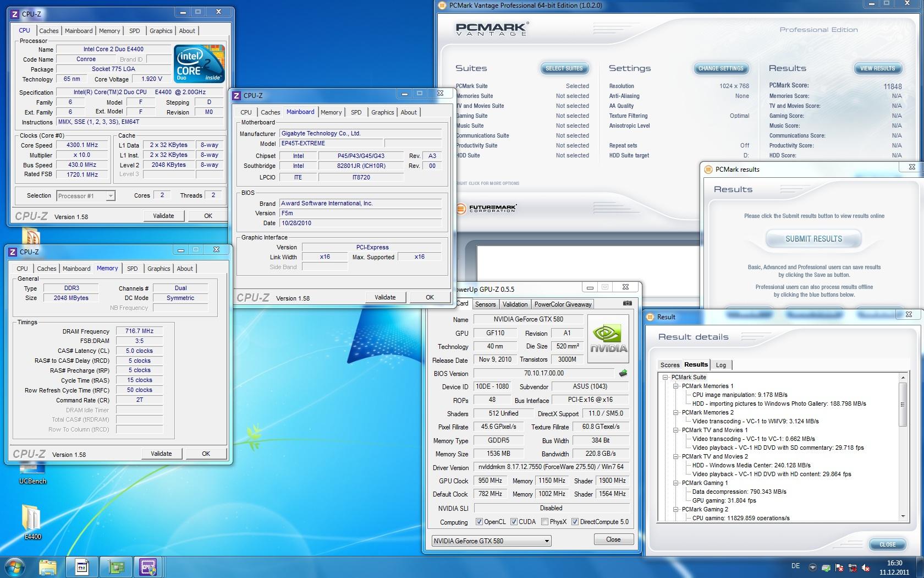This screenshot has width=924, height=578.
Task: Open the PowerColor Giveaway tab
Action: [563, 304]
